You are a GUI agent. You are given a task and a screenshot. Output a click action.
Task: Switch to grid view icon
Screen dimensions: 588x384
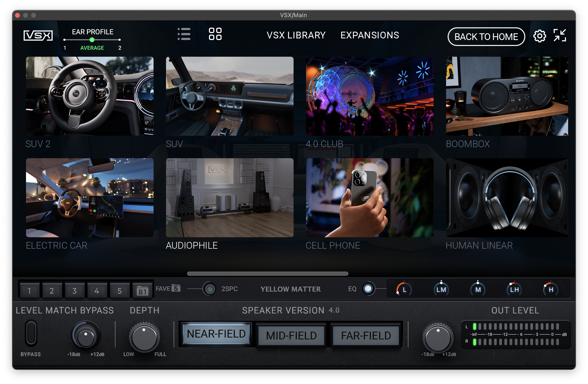[215, 34]
